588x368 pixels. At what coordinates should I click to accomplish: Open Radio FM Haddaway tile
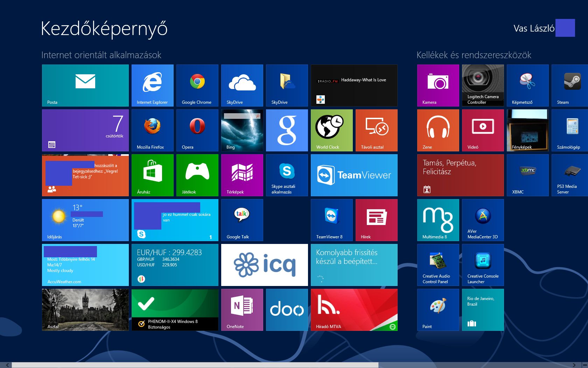(354, 86)
